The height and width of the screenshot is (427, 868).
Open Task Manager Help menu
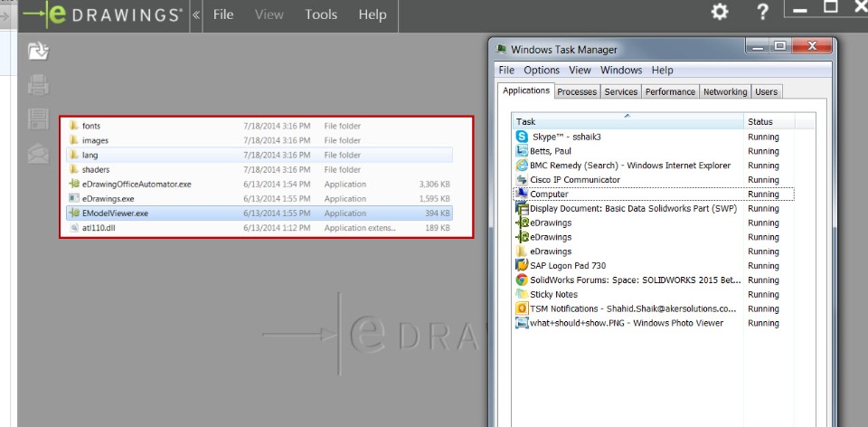[x=662, y=71]
